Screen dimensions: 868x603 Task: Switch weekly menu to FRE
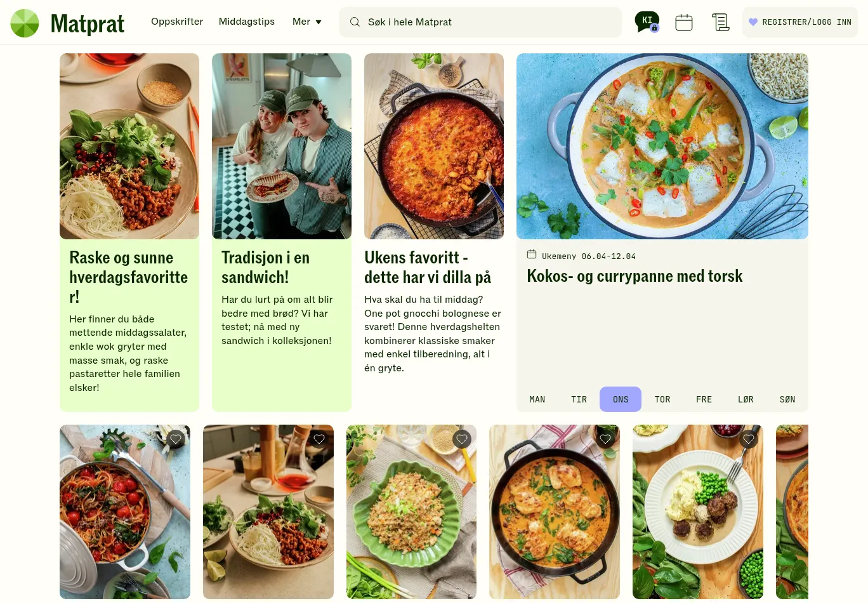point(704,399)
